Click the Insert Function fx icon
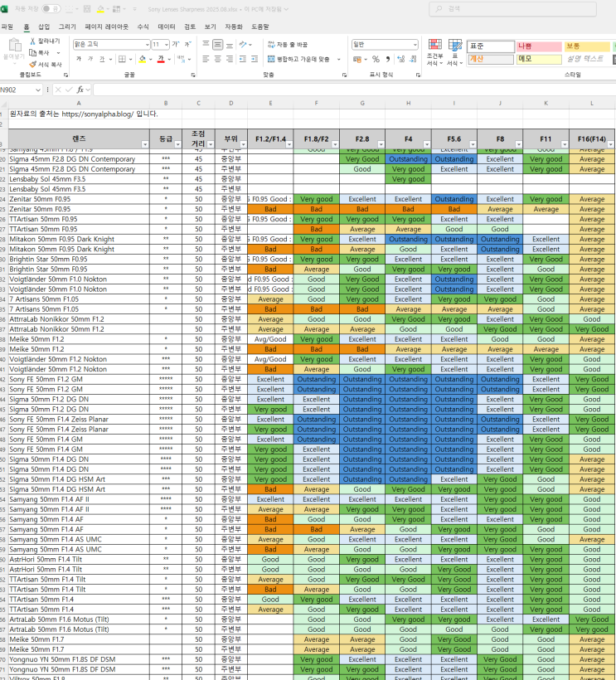Image resolution: width=616 pixels, height=680 pixels. click(x=80, y=90)
